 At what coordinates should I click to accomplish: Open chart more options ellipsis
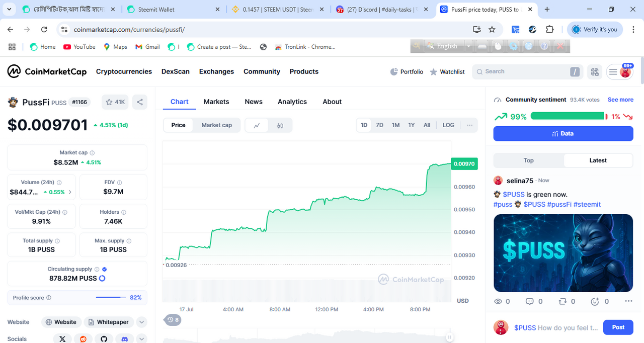pyautogui.click(x=470, y=125)
